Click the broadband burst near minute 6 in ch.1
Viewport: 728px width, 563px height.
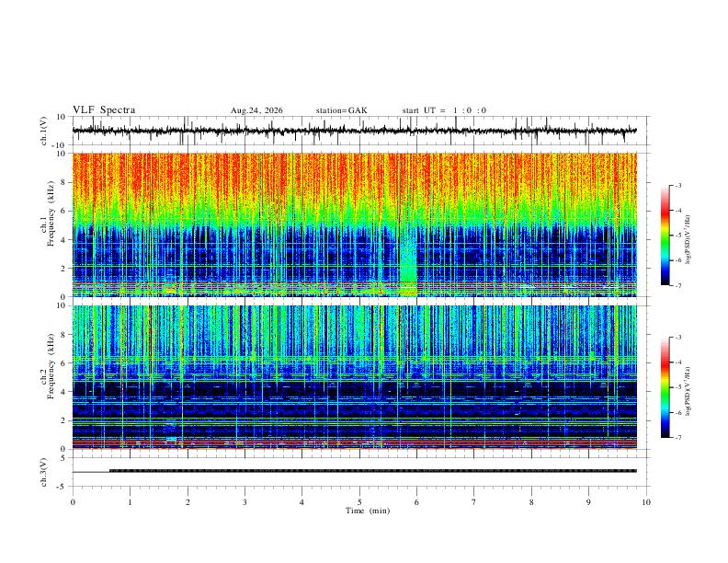(x=408, y=262)
